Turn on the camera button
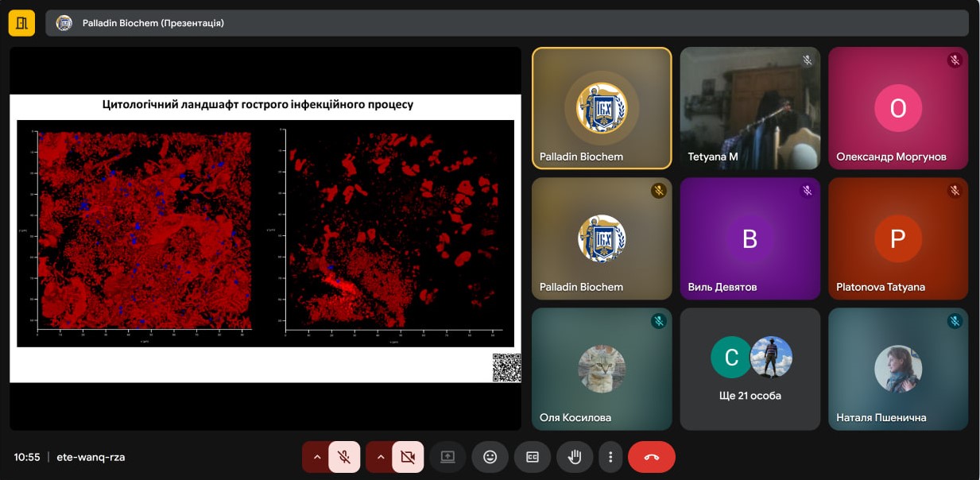The height and width of the screenshot is (480, 980). (x=408, y=457)
